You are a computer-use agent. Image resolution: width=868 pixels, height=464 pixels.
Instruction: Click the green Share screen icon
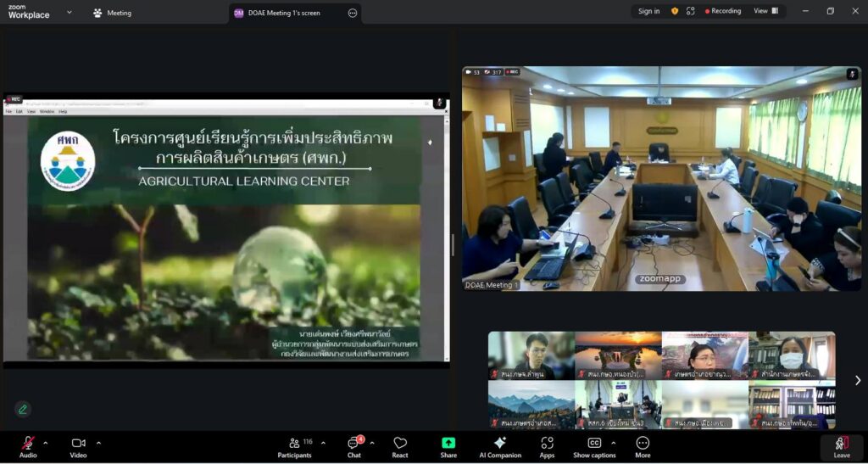[x=448, y=444]
